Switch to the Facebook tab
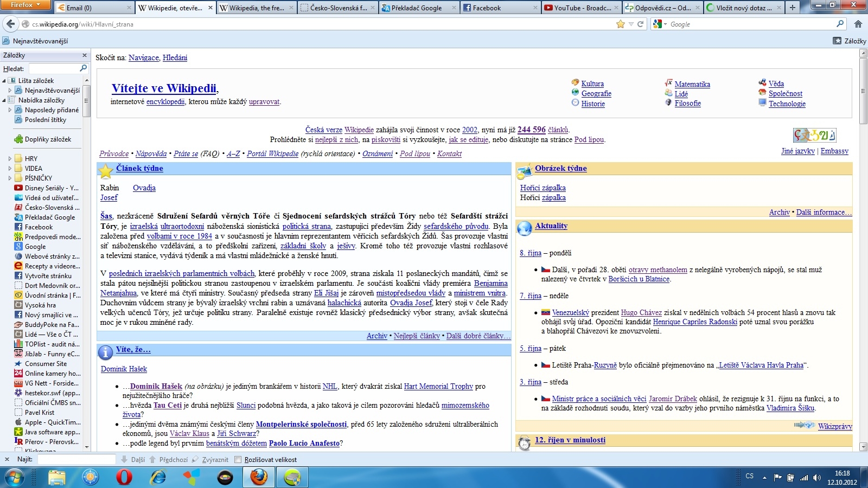Viewport: 868px width, 488px height. pos(500,8)
